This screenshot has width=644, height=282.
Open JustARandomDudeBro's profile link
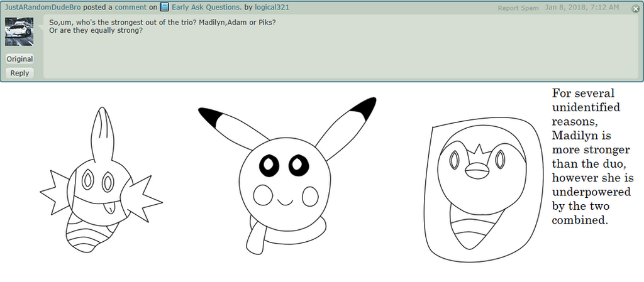(x=43, y=7)
